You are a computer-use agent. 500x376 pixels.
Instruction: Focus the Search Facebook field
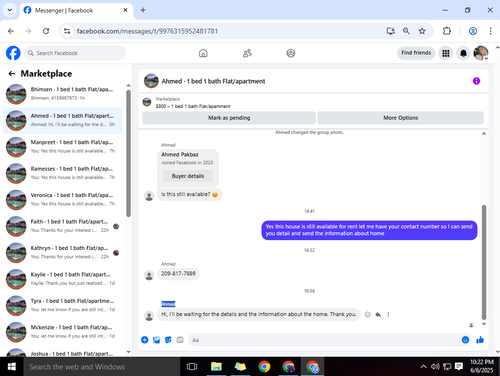click(75, 53)
